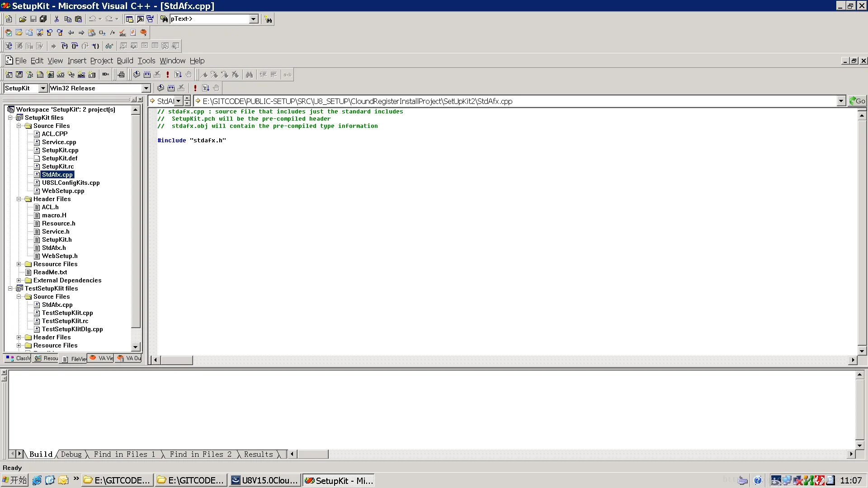Click the Restart debugger icon
868x488 pixels.
[x=9, y=46]
